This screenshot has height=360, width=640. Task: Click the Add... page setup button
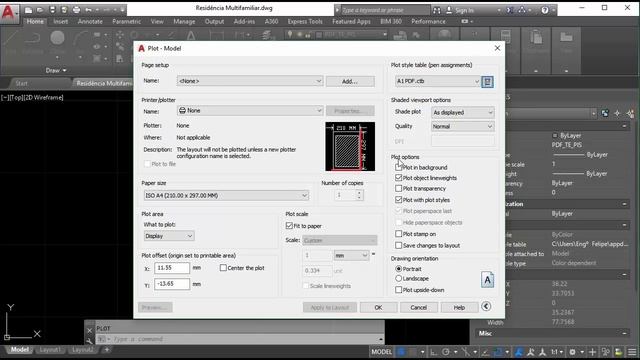click(x=350, y=81)
